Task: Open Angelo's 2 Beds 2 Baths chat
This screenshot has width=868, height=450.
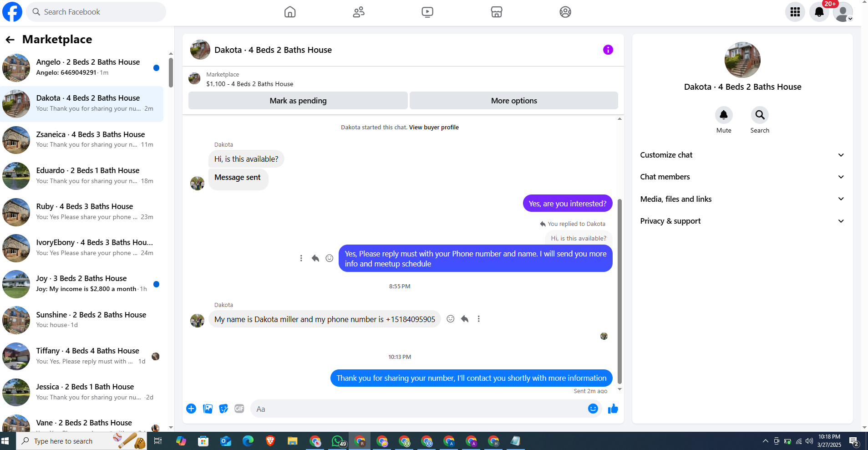Action: point(82,67)
